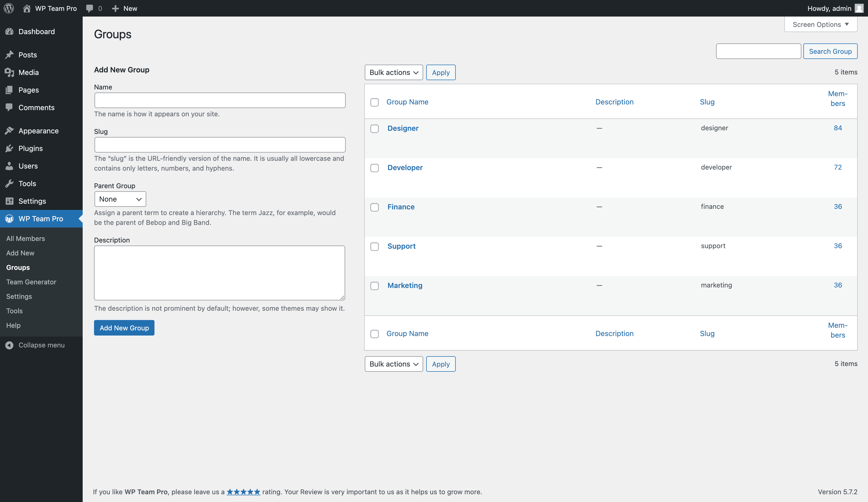Open the top Bulk actions dropdown
This screenshot has width=868, height=502.
point(393,72)
